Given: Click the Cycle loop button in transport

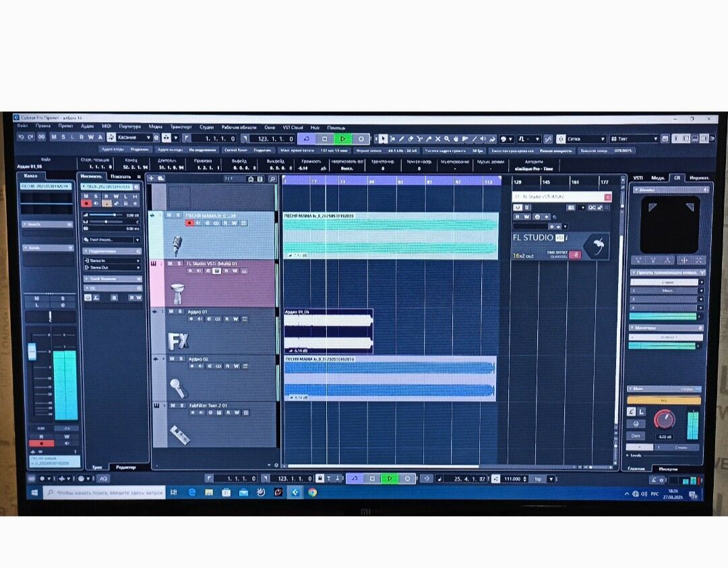Looking at the screenshot, I should [x=305, y=138].
